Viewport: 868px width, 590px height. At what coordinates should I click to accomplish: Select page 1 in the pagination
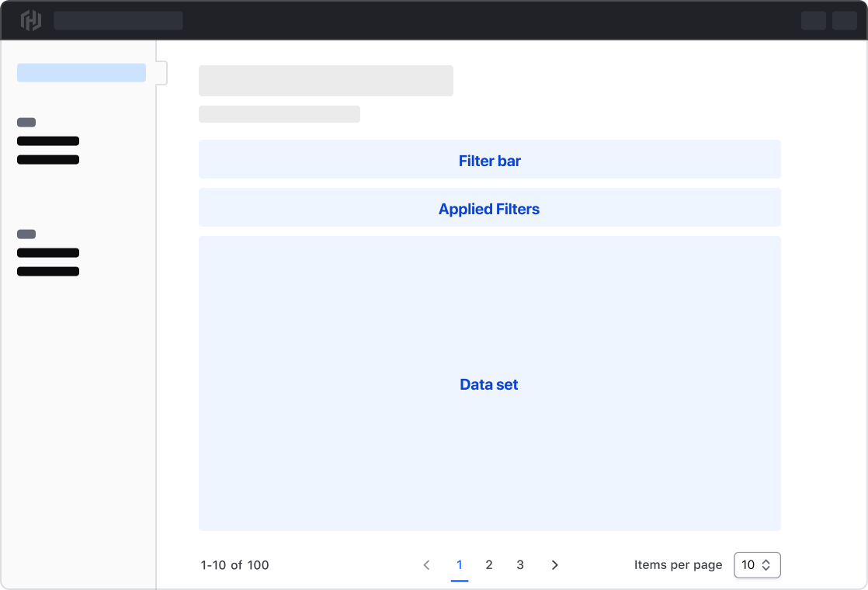click(460, 565)
